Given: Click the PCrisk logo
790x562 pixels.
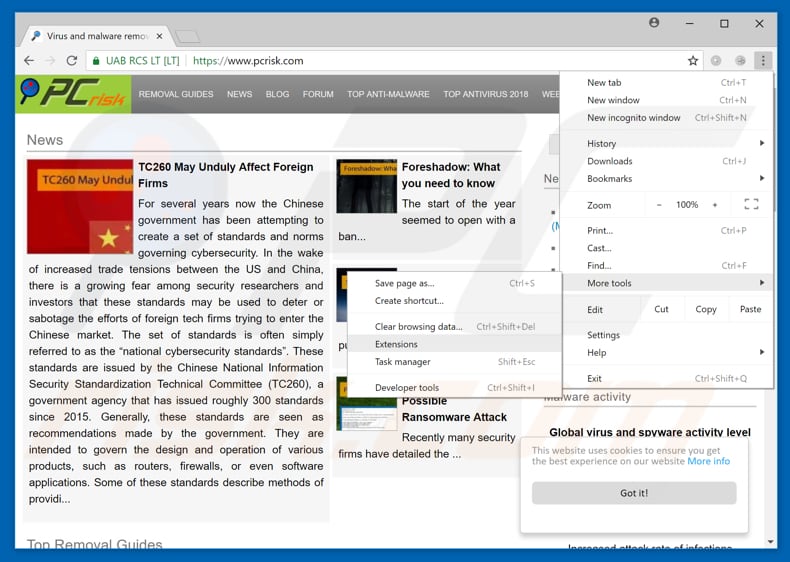Looking at the screenshot, I should 73,94.
